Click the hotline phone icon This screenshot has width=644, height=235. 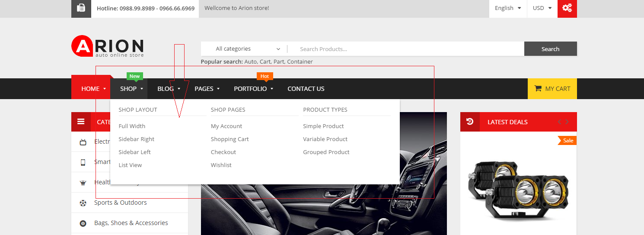(81, 8)
